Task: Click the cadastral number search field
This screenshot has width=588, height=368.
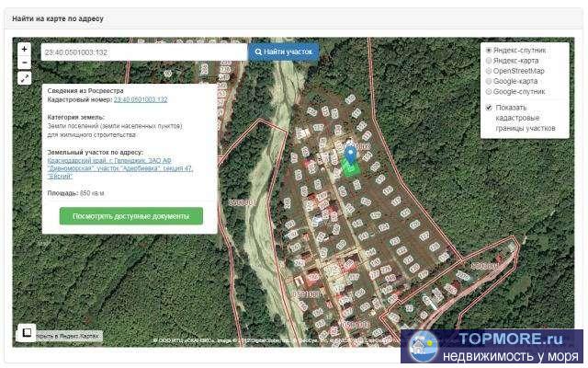Action: (143, 52)
